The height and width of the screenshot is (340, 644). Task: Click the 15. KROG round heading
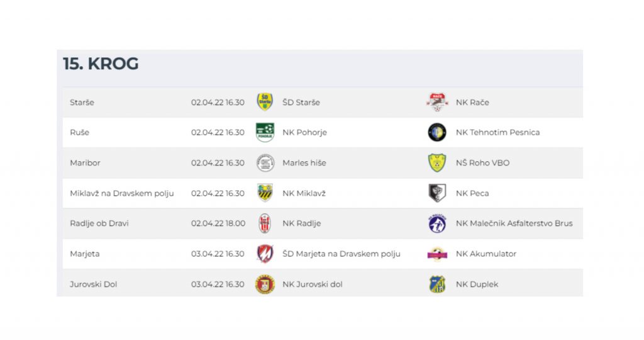click(101, 64)
